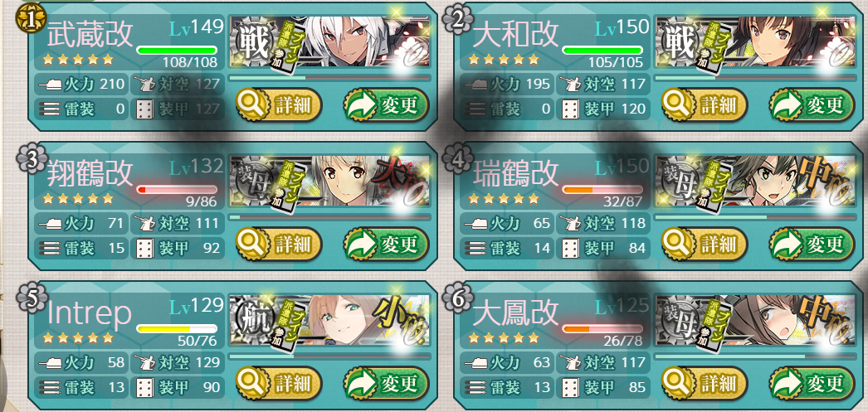
Task: Click 火力 gun icon for 瑞鶴改
Action: coord(477,224)
